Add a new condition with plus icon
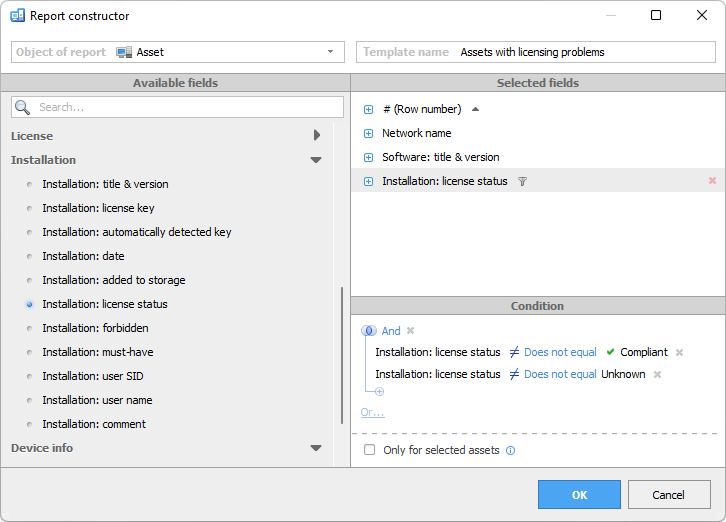The height and width of the screenshot is (522, 726). coord(379,392)
